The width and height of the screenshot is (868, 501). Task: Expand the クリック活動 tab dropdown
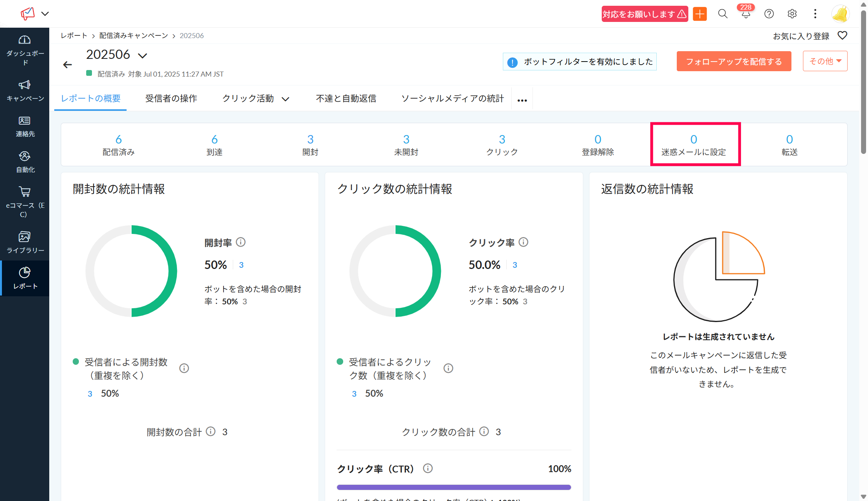coord(285,99)
